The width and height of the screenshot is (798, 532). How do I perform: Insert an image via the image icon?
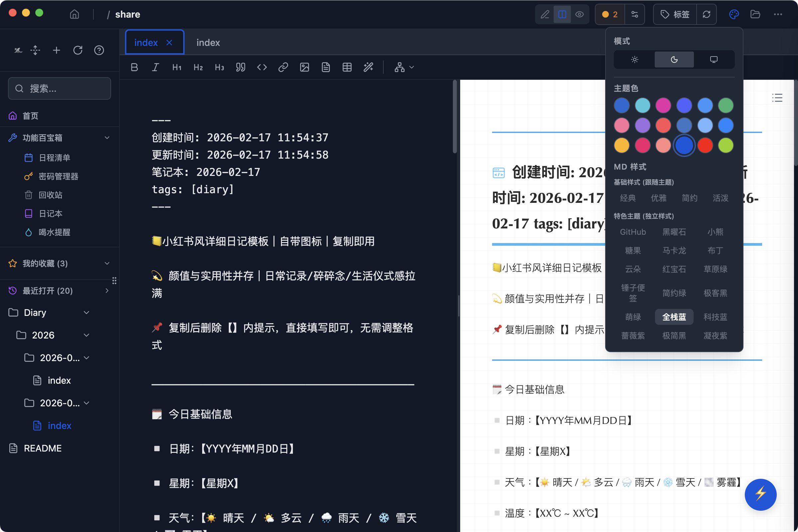pyautogui.click(x=304, y=67)
